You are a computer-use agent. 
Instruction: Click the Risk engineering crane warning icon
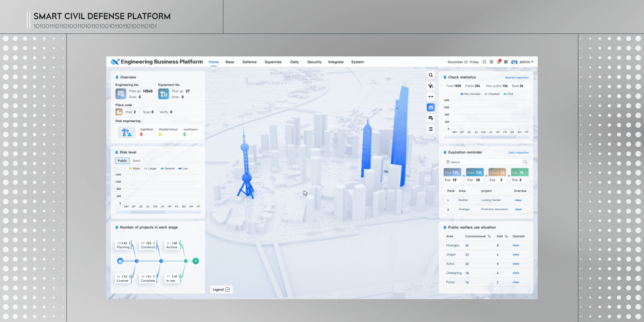(x=126, y=132)
